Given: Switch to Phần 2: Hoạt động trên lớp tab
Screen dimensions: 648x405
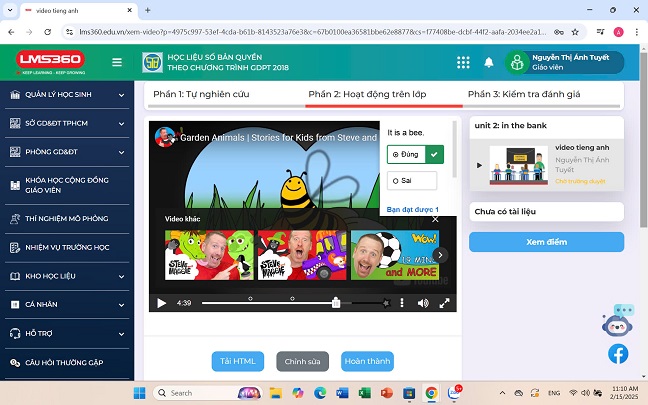Looking at the screenshot, I should point(367,94).
